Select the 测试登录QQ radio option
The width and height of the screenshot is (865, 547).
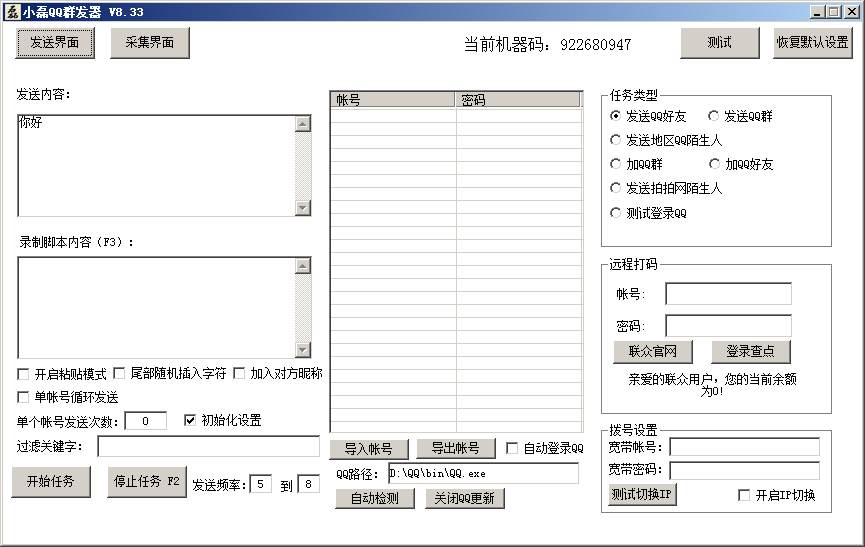point(616,213)
